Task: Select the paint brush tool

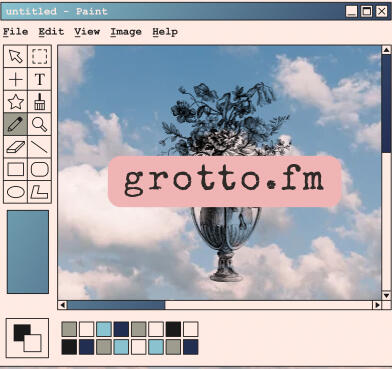Action: click(x=40, y=102)
